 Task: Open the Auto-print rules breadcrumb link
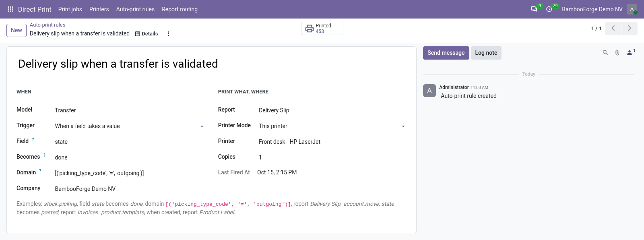pos(47,25)
